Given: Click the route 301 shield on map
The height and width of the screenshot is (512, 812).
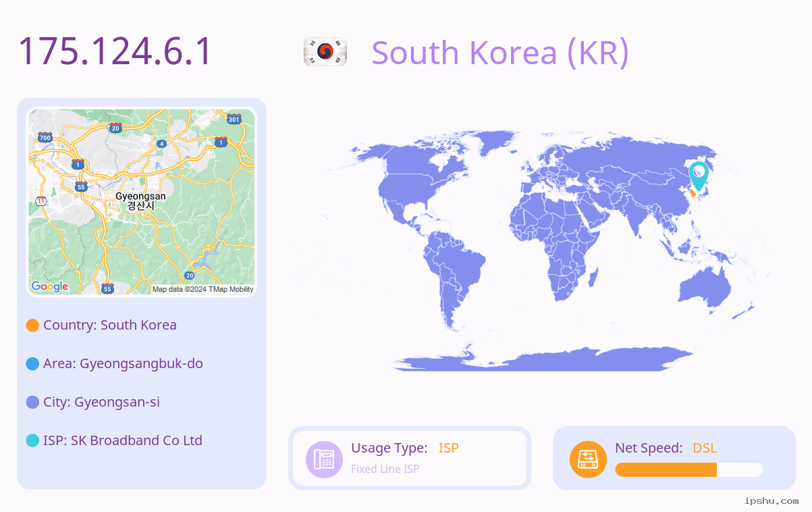Looking at the screenshot, I should coord(234,119).
